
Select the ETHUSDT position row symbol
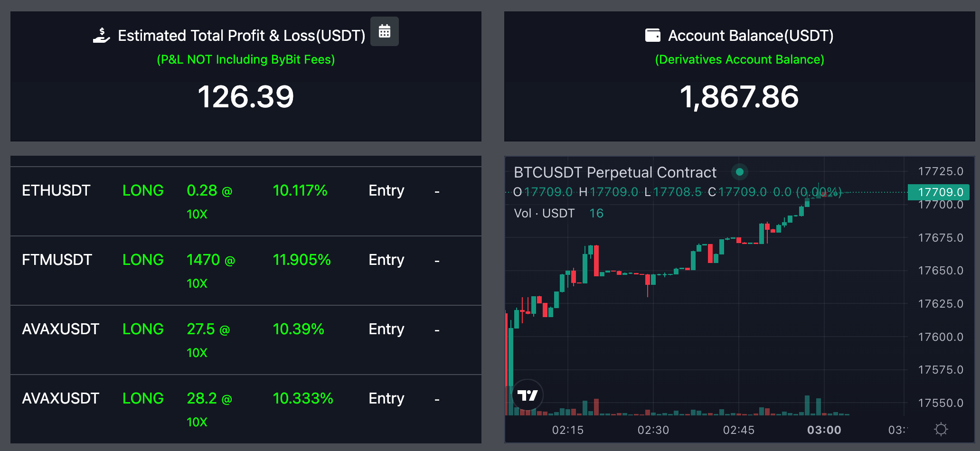click(x=56, y=190)
